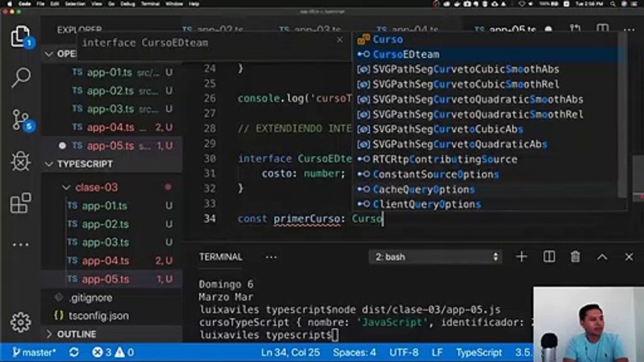
Task: Pick the SVGPathSegCurvetoQuadraticSmoothRel suggestion
Action: coord(487,115)
